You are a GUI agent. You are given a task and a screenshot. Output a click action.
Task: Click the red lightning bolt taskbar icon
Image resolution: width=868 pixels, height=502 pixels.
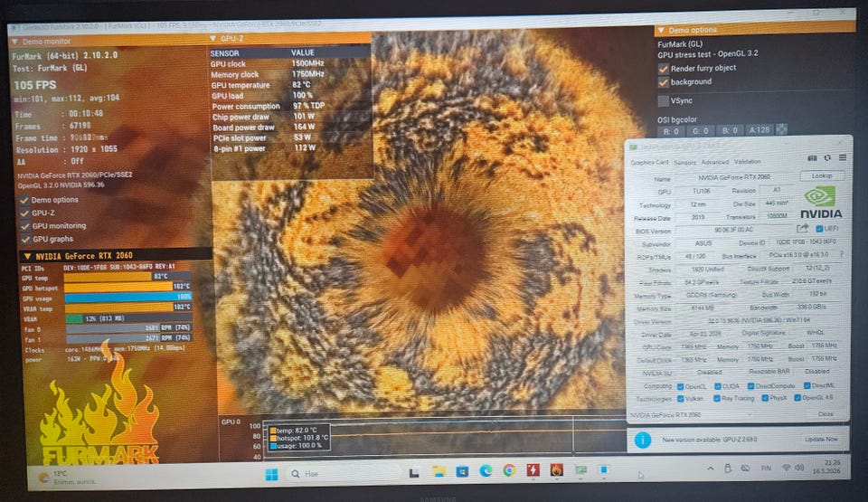(x=533, y=470)
